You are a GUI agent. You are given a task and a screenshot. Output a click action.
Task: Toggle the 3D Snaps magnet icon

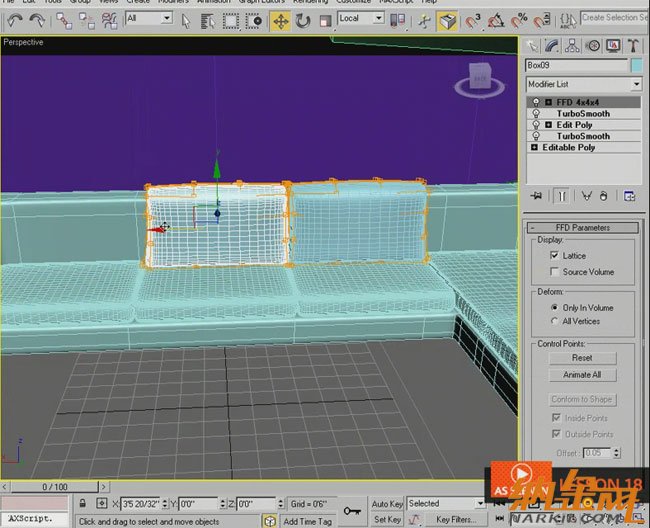click(473, 21)
